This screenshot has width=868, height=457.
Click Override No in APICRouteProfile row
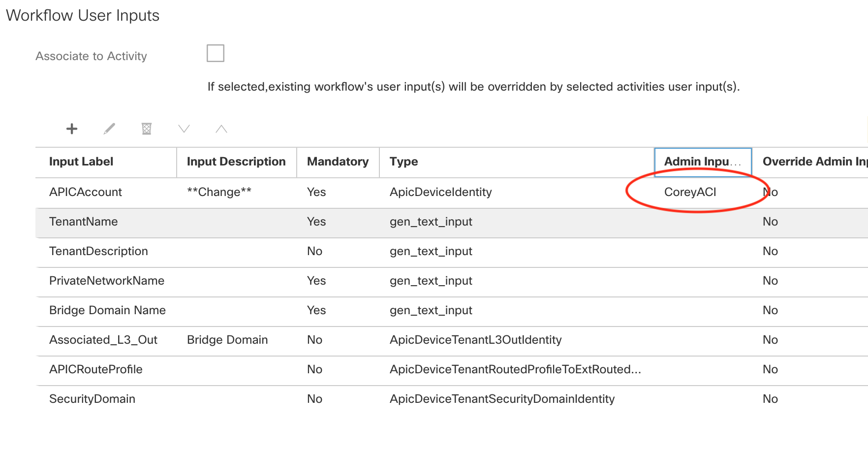pos(770,369)
